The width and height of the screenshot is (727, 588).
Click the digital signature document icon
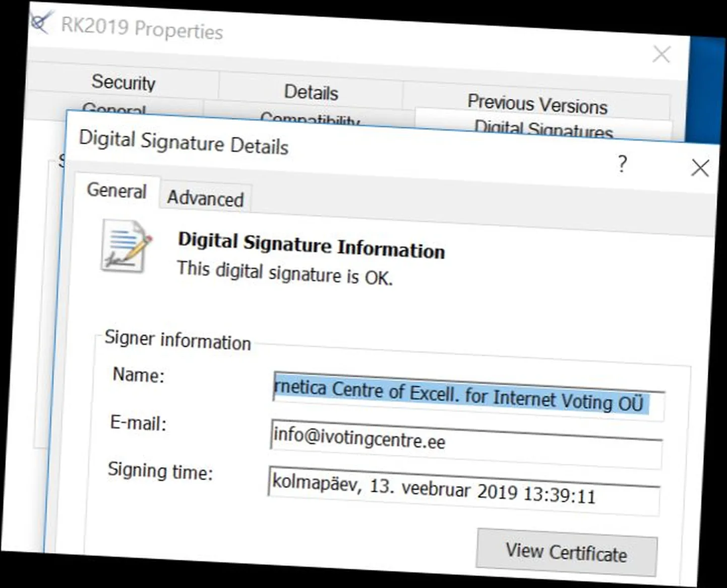click(x=126, y=247)
